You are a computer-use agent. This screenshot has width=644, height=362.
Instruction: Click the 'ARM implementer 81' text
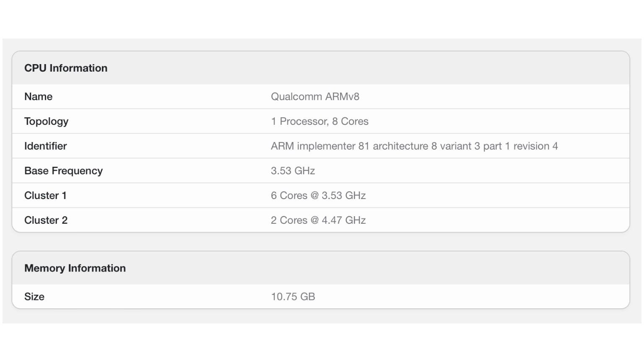(320, 146)
